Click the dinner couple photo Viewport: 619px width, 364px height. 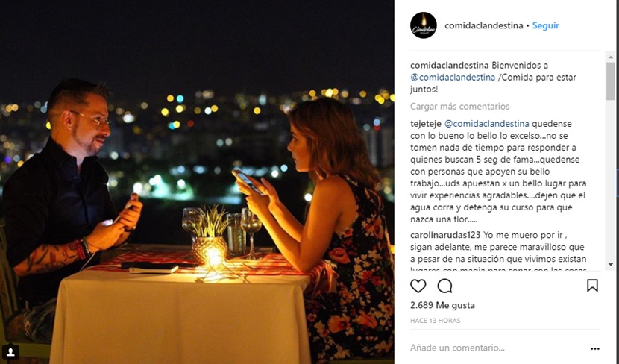[x=197, y=182]
